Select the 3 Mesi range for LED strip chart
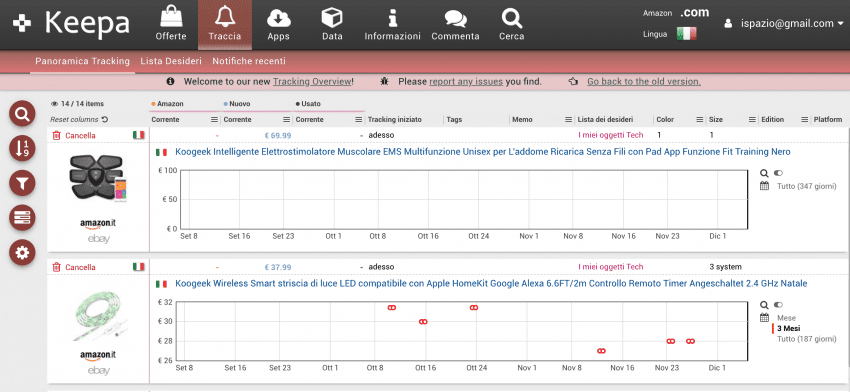850x392 pixels. pyautogui.click(x=789, y=329)
